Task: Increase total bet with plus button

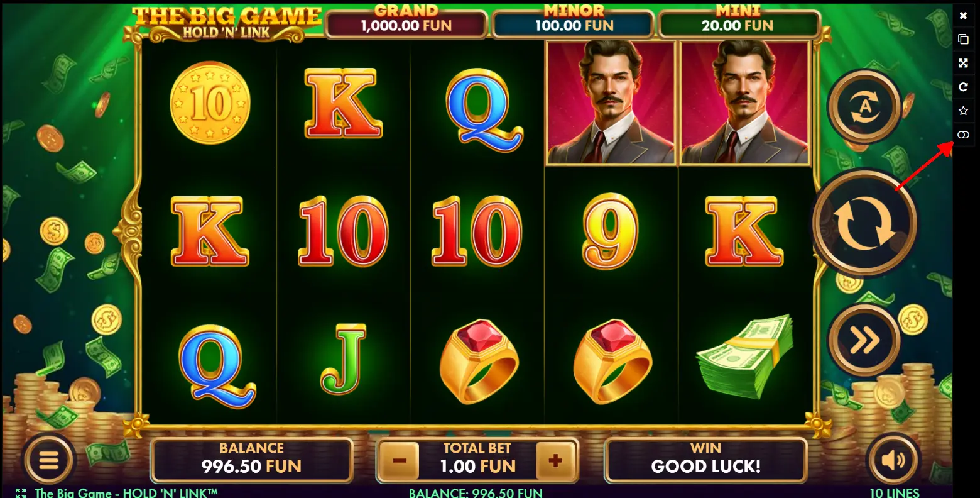Action: pyautogui.click(x=555, y=461)
